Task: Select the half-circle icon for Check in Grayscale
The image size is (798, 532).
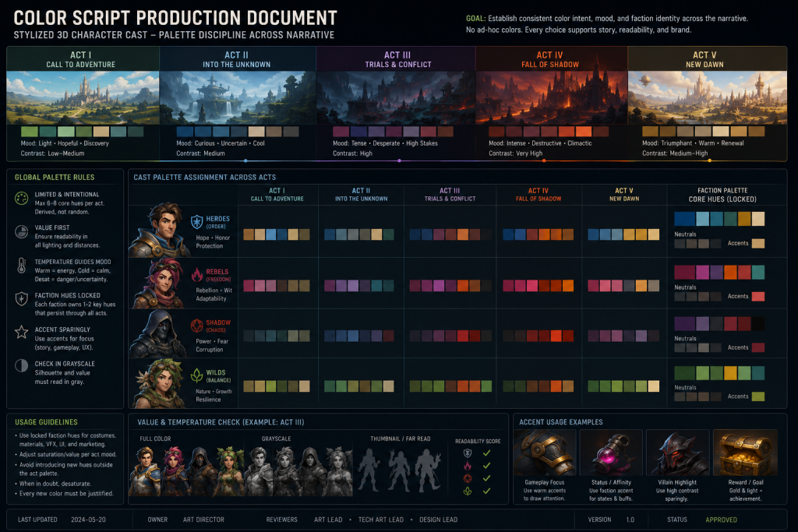Action: pos(21,365)
